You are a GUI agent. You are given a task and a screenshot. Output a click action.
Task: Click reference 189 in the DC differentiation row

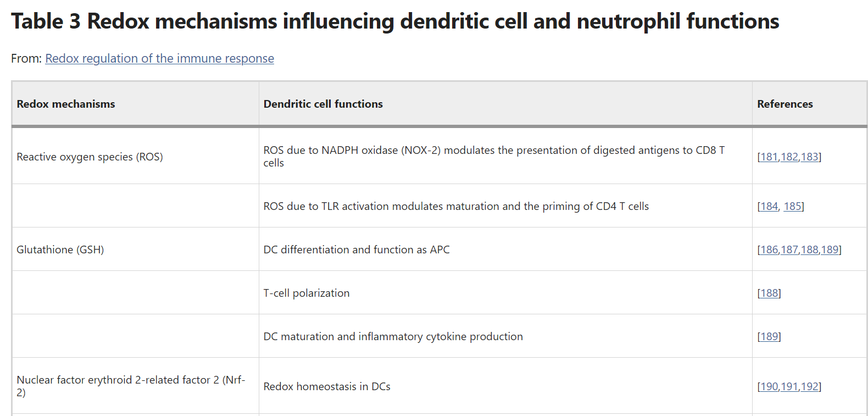[x=830, y=250]
